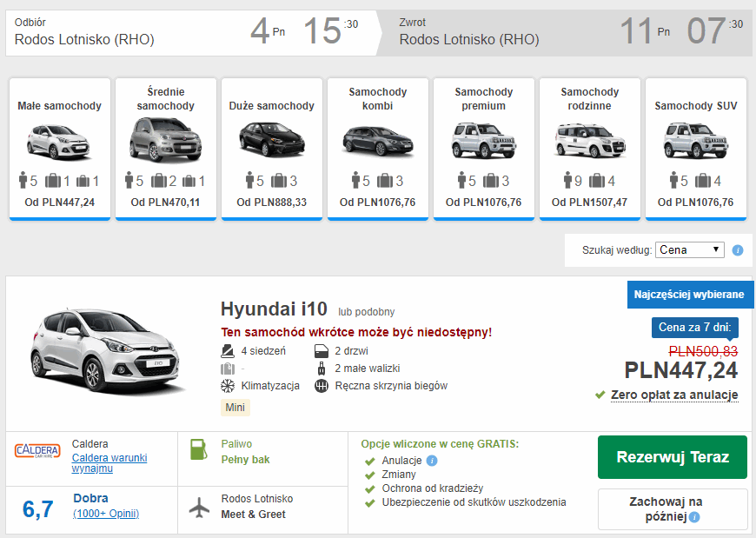Click info icon on Zachowaj na później

694,517
